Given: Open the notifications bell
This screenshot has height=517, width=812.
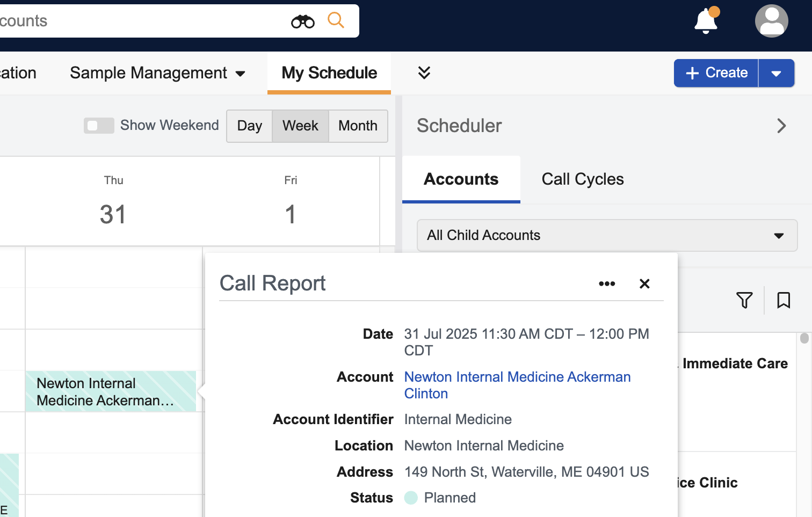Looking at the screenshot, I should 706,21.
